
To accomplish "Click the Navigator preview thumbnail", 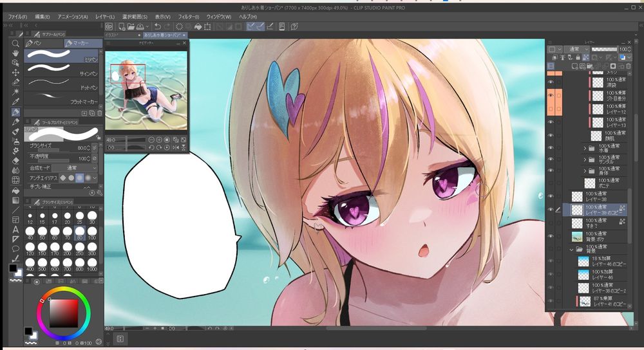I will coord(146,90).
